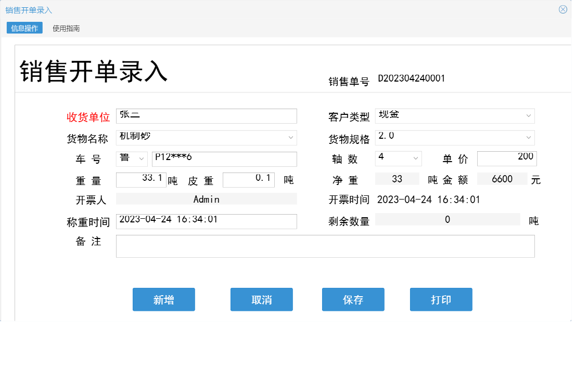The height and width of the screenshot is (370, 588).
Task: Click the 取消 button
Action: tap(261, 299)
